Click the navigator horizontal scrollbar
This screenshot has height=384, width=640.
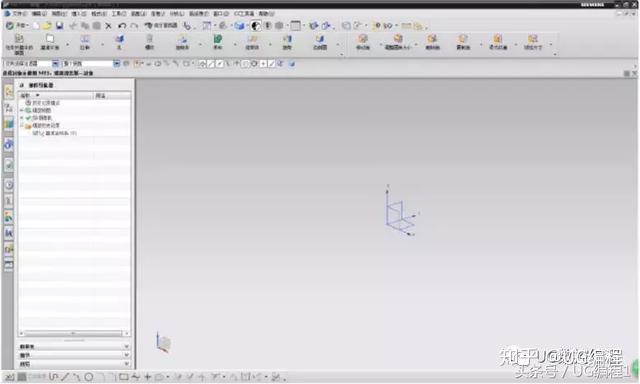[73, 333]
